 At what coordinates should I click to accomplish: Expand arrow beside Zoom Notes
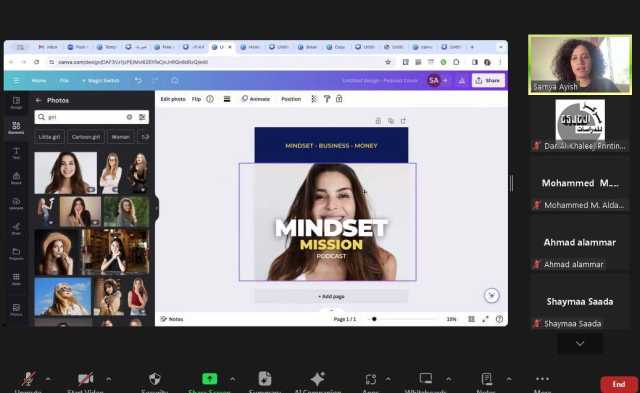tap(509, 379)
